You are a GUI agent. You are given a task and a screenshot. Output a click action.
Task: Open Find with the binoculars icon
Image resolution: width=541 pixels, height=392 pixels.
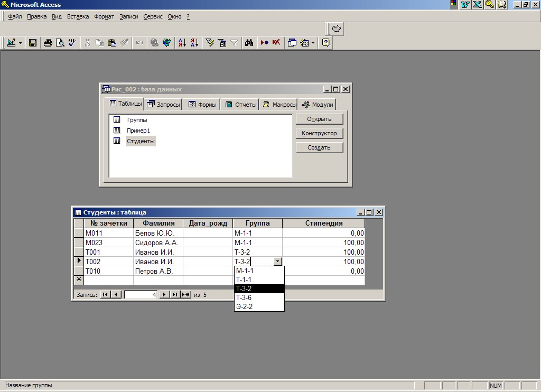pyautogui.click(x=249, y=43)
